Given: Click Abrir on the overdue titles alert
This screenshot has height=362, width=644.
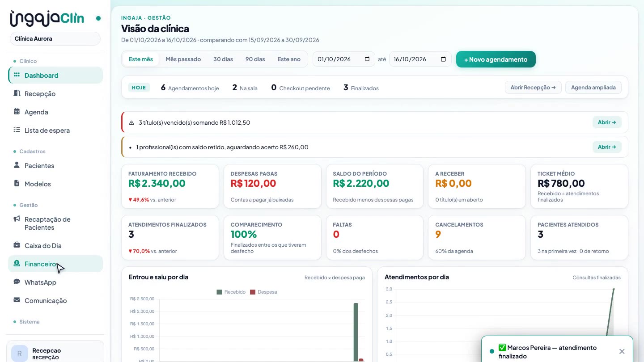Looking at the screenshot, I should (607, 122).
